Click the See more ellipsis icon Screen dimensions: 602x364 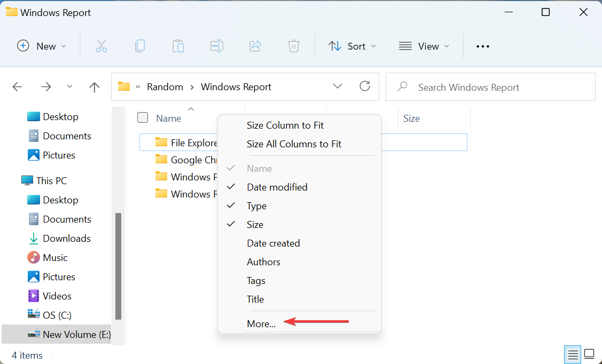click(x=482, y=46)
